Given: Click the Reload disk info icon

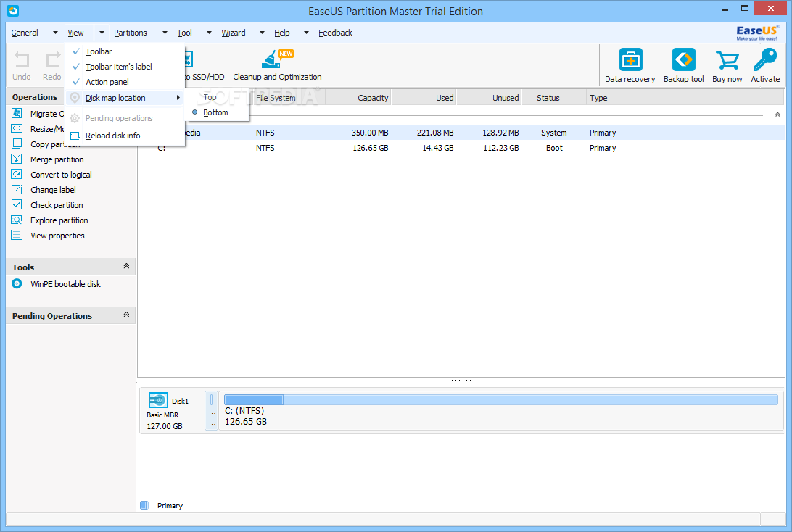Looking at the screenshot, I should pos(75,136).
